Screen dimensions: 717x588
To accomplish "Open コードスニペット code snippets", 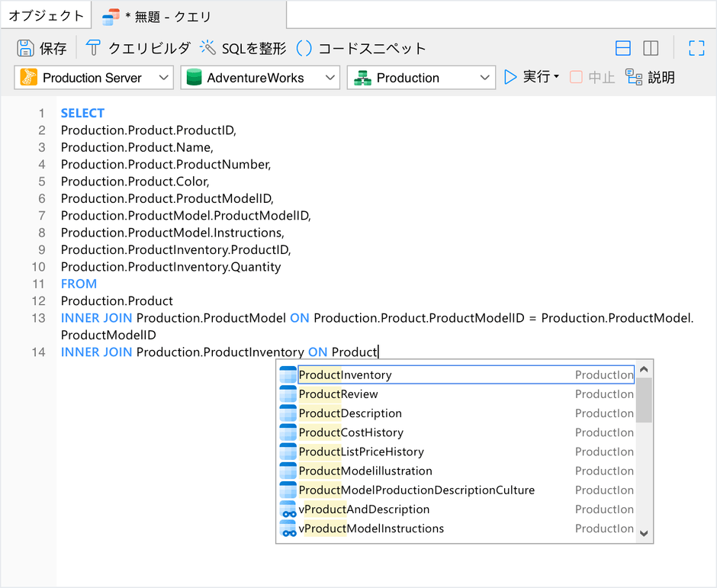I will click(304, 48).
